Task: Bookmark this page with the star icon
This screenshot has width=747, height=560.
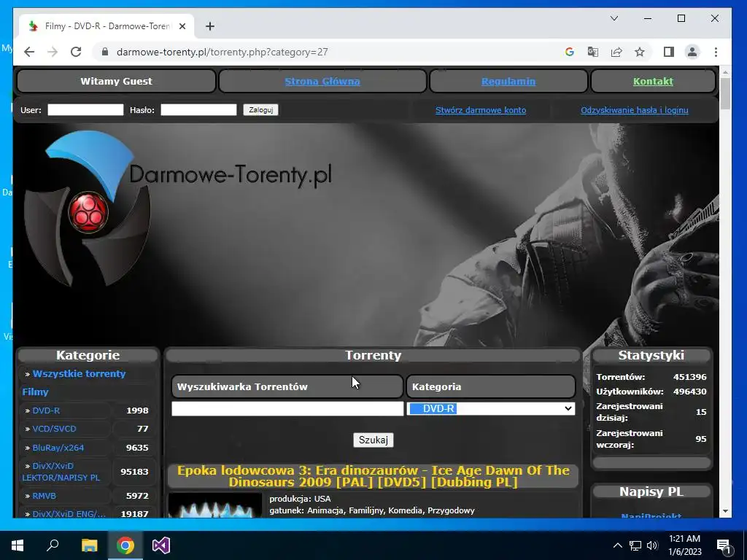Action: [640, 52]
